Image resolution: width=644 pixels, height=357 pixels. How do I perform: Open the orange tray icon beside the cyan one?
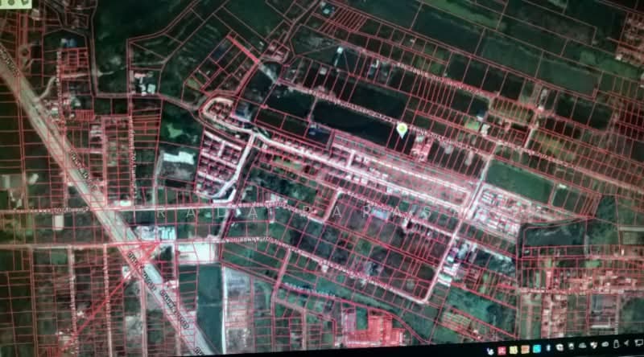pos(525,349)
